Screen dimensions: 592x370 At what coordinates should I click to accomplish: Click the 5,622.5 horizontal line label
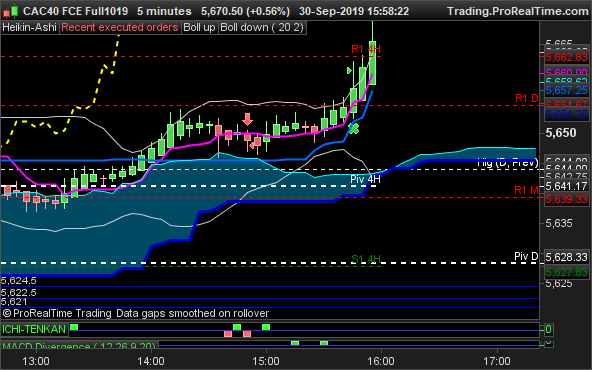(x=19, y=293)
